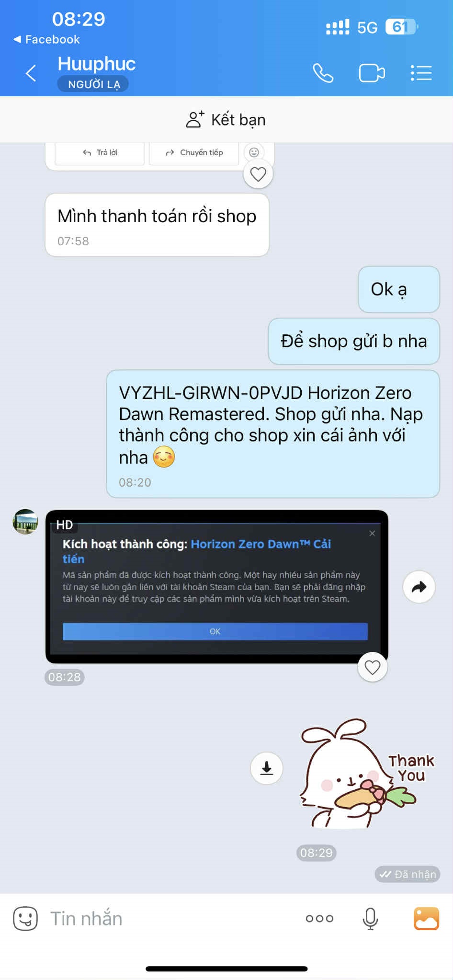The height and width of the screenshot is (980, 453).
Task: Open the Steam activation image thumbnail
Action: [216, 587]
